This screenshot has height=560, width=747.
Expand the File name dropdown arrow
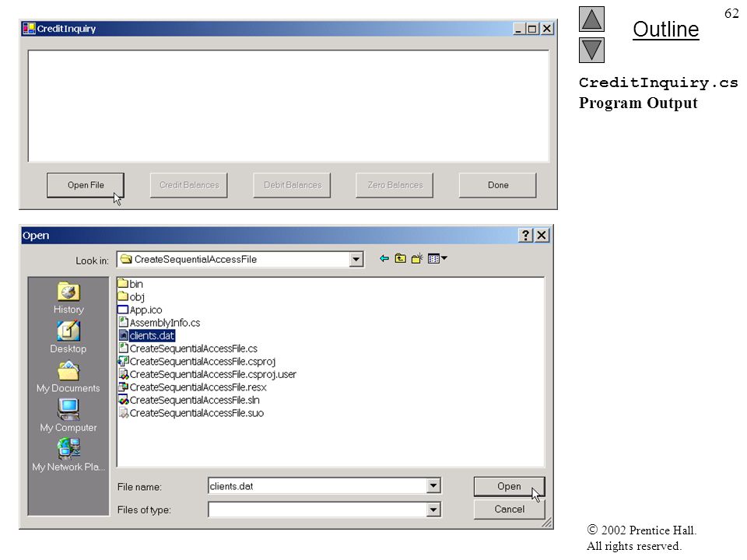click(433, 486)
